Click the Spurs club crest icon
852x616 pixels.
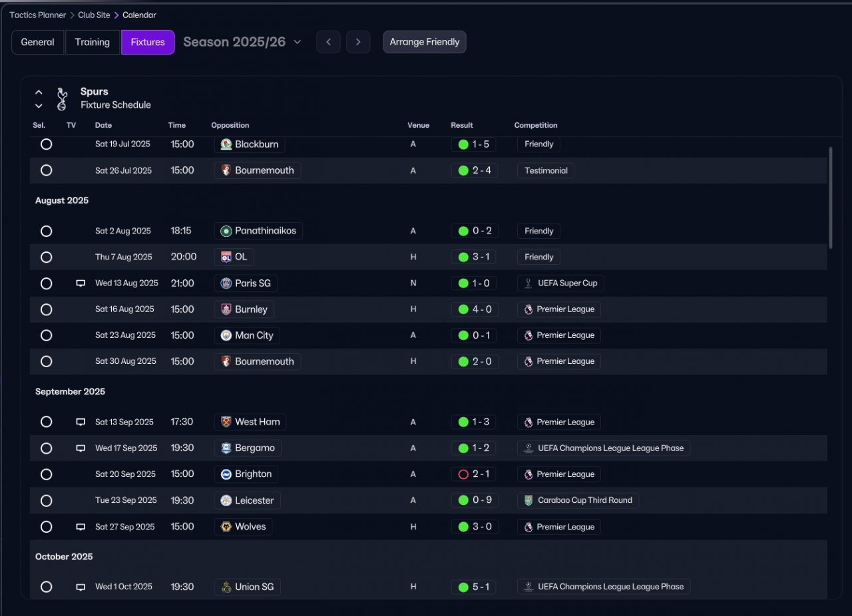tap(62, 98)
